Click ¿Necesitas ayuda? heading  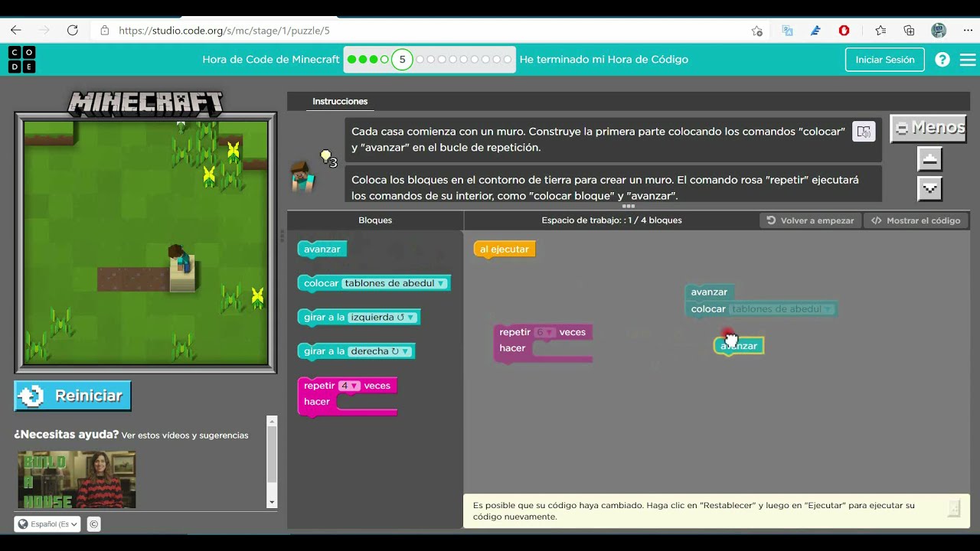coord(67,434)
